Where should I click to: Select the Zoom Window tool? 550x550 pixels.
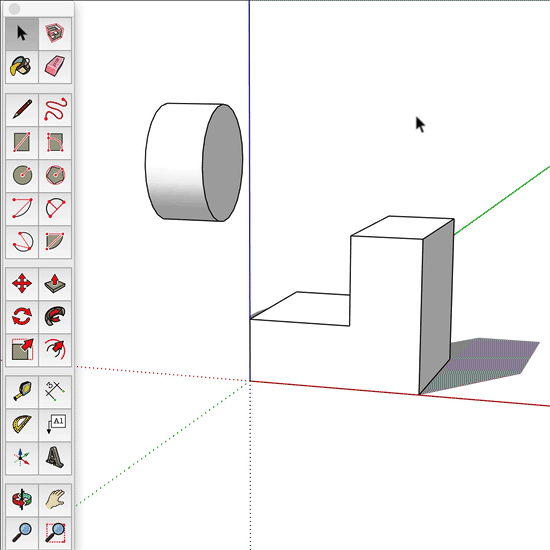coord(55,533)
